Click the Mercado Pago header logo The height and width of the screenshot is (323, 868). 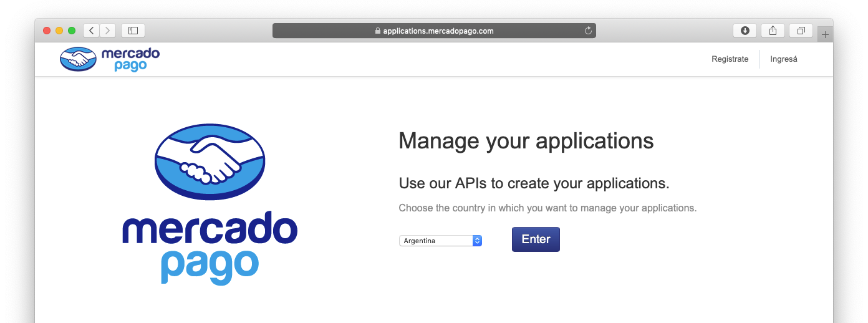110,59
